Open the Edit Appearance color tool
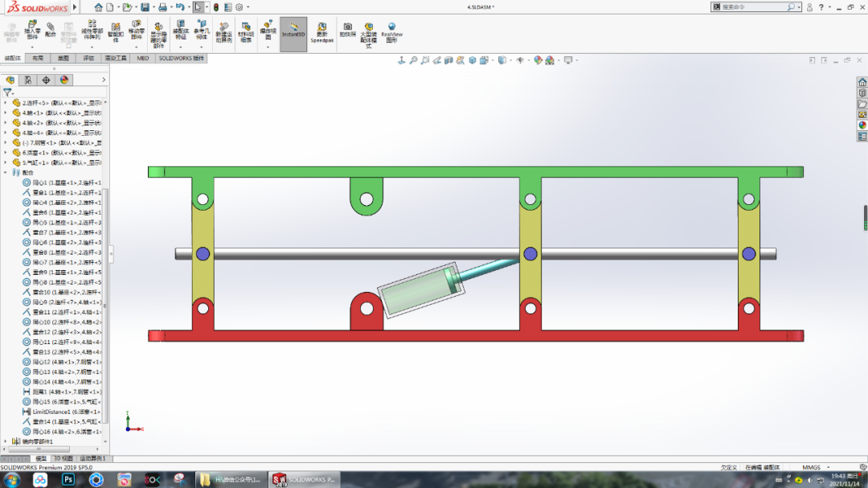This screenshot has height=488, width=868. [538, 59]
